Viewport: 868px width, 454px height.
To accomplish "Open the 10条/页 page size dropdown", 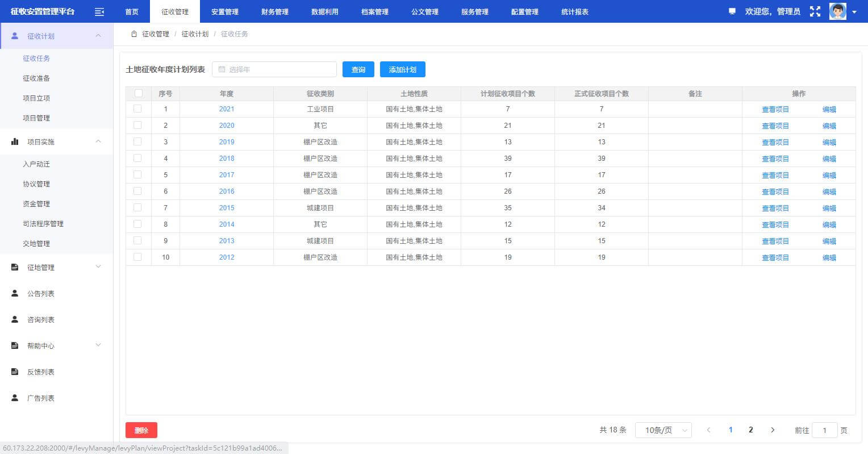I will point(662,430).
